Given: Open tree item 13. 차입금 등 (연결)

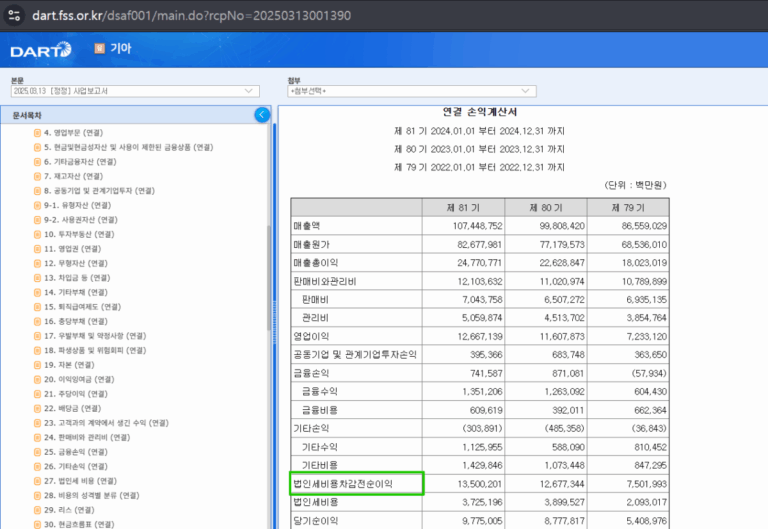Looking at the screenshot, I should coord(77,278).
